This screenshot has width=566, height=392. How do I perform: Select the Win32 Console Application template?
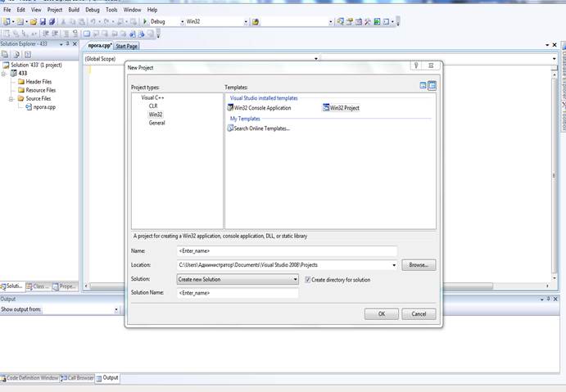(x=259, y=108)
